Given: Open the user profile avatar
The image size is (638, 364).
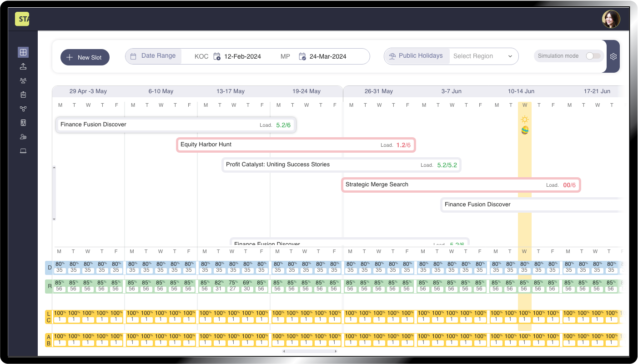Looking at the screenshot, I should point(611,19).
